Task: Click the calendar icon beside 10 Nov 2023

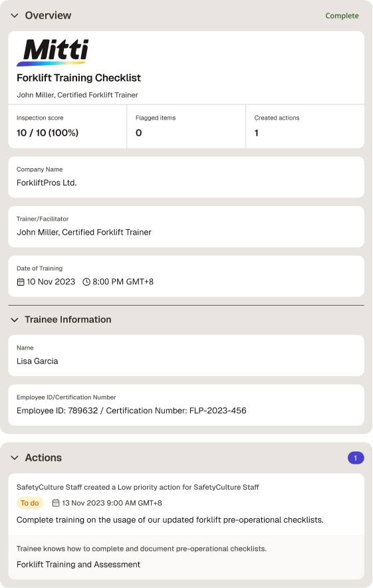Action: pos(21,282)
